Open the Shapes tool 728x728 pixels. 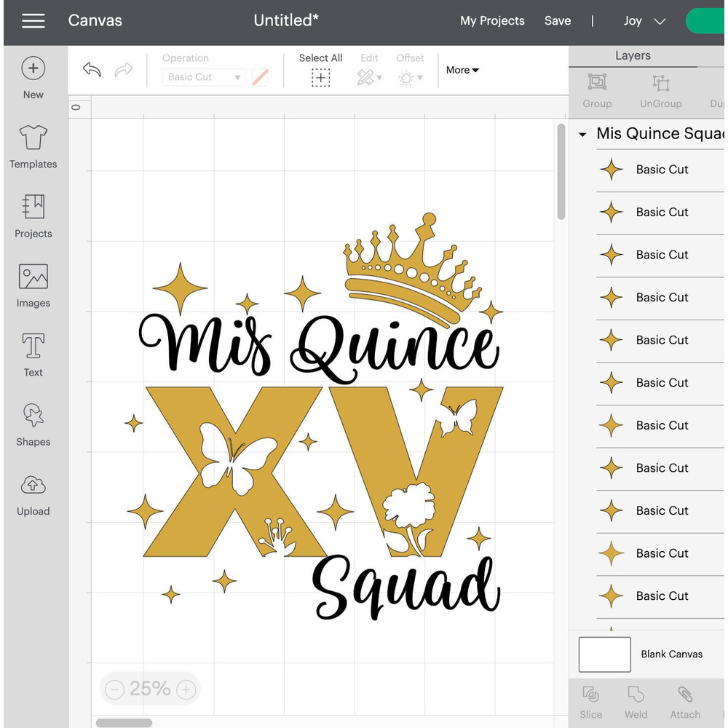pyautogui.click(x=33, y=424)
